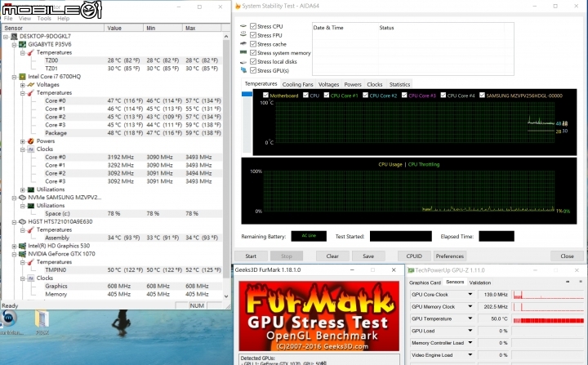Open the GPU Temperature dropdown arrow

tap(470, 318)
